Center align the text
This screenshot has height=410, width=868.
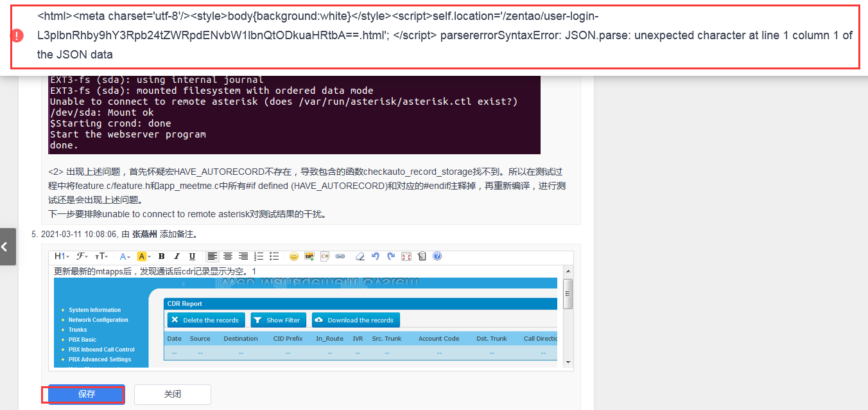pos(227,256)
